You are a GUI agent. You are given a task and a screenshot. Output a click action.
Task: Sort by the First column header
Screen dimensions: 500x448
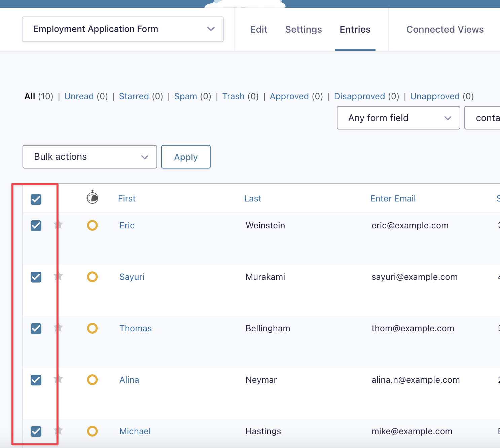127,198
